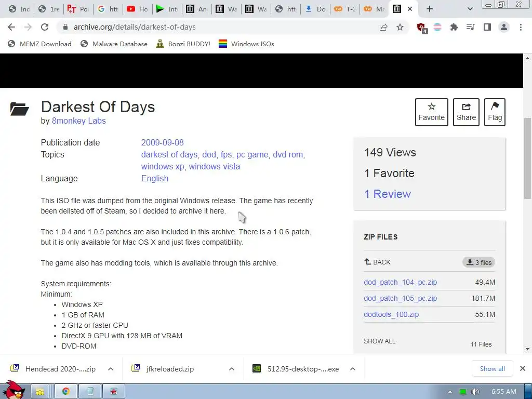This screenshot has height=399, width=532.
Task: Switch to the 'Do' download tab
Action: coord(315,9)
